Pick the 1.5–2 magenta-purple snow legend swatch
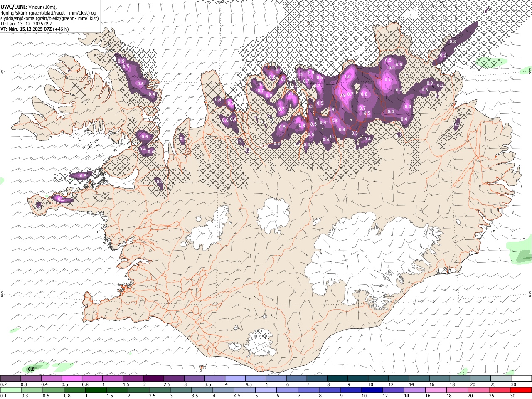Screen dimensions: 532x399 pyautogui.click(x=133, y=378)
